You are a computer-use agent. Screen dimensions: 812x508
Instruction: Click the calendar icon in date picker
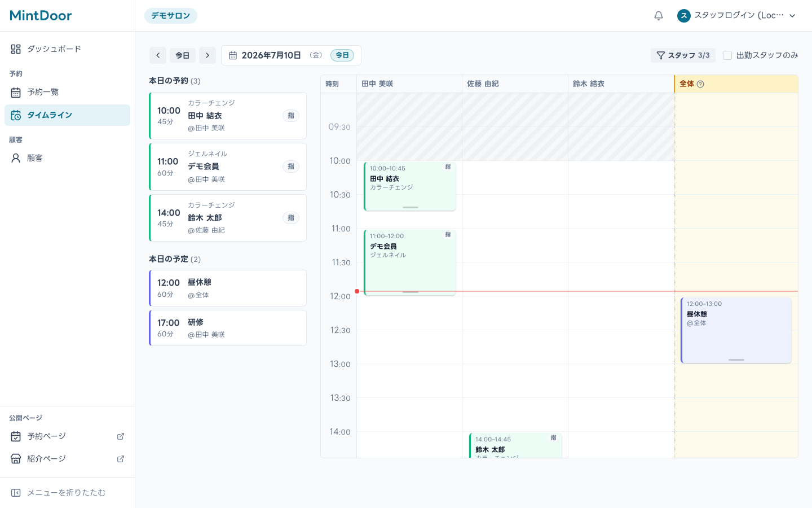coord(233,55)
